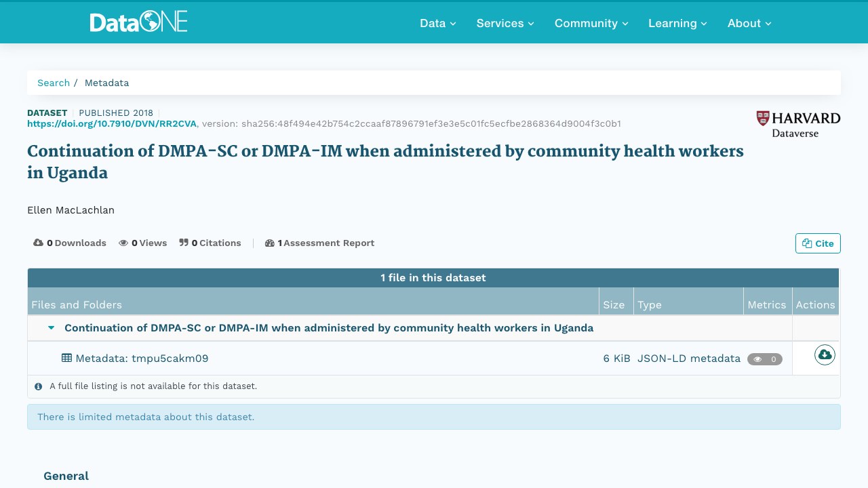Click the table icon beside Metadata: tmpu5cakm09
This screenshot has height=488, width=868.
pyautogui.click(x=66, y=358)
